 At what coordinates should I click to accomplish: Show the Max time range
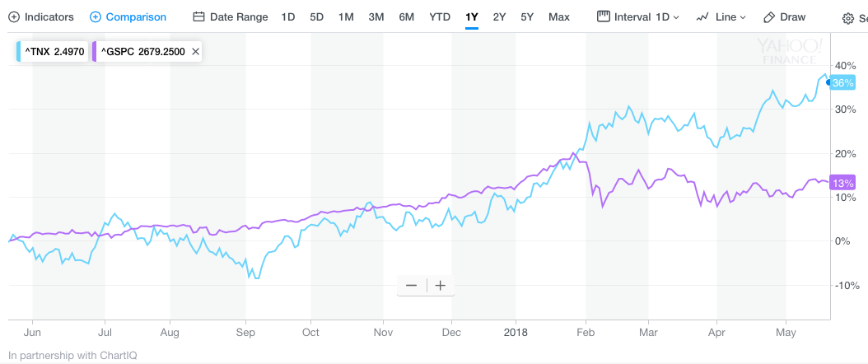point(558,16)
